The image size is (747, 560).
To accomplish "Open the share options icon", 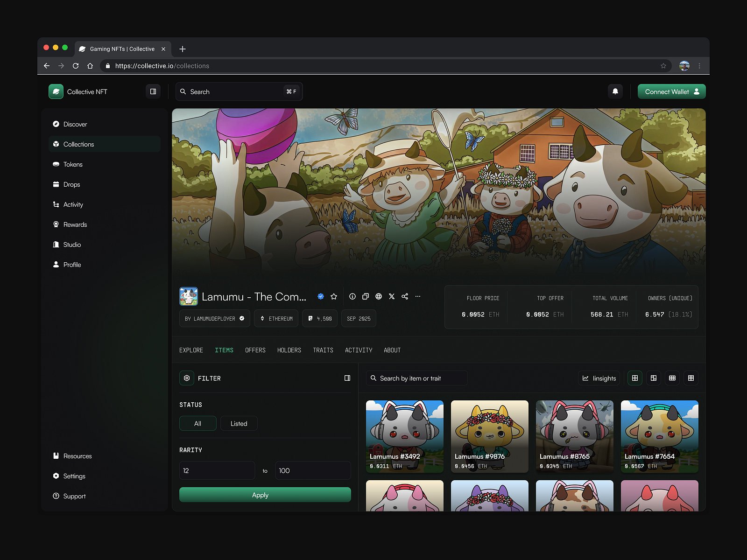I will pyautogui.click(x=405, y=296).
